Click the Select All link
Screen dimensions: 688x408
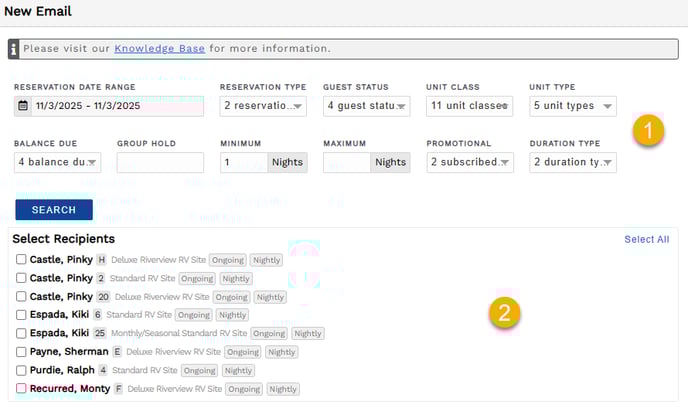646,239
